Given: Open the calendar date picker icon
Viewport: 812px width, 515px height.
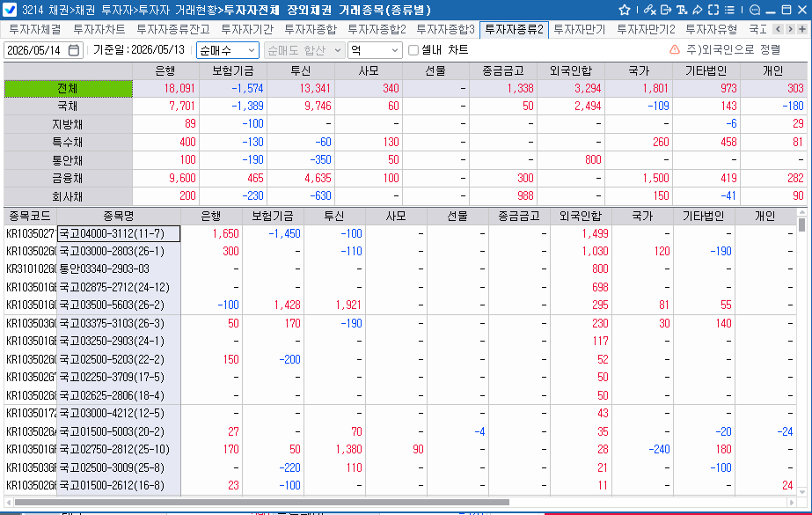Looking at the screenshot, I should tap(74, 50).
